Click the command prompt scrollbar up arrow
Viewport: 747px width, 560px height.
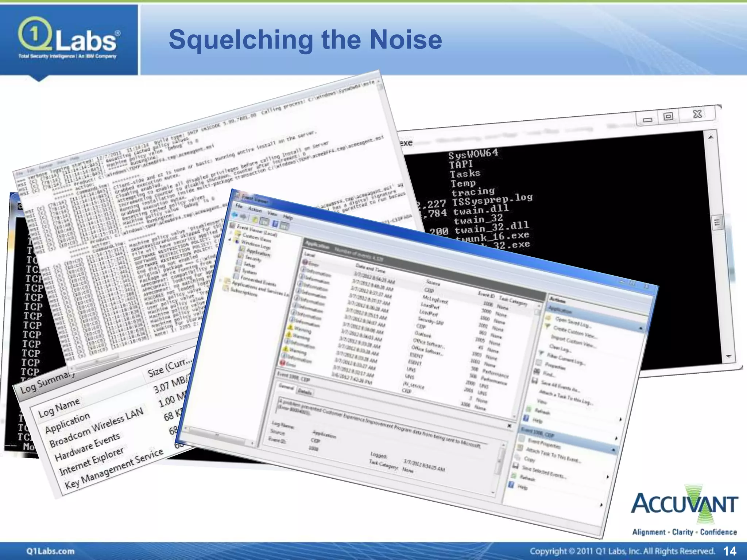click(711, 137)
